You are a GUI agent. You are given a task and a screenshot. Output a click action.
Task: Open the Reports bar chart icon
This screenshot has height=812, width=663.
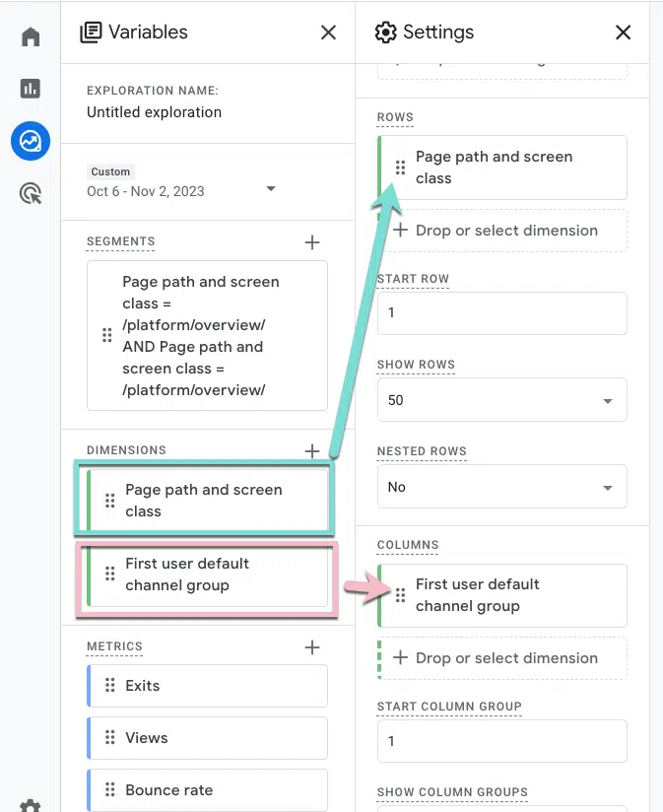31,89
